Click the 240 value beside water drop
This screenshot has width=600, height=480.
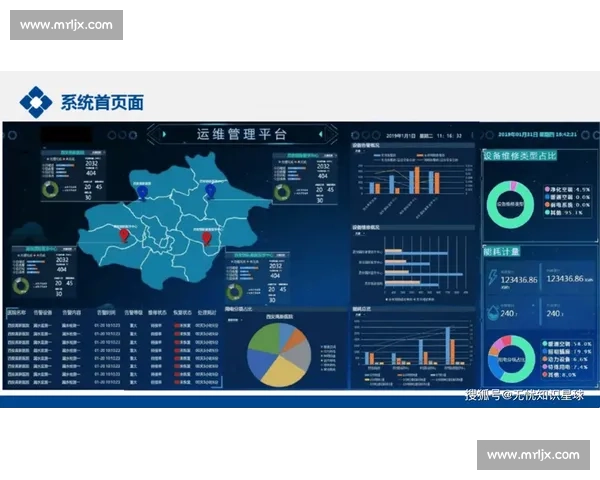[509, 313]
